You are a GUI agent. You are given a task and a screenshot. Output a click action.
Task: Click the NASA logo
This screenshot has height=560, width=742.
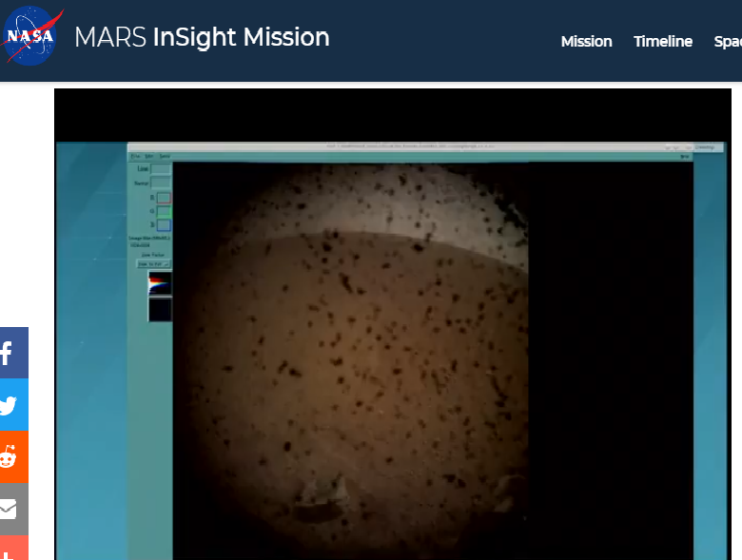pyautogui.click(x=33, y=37)
